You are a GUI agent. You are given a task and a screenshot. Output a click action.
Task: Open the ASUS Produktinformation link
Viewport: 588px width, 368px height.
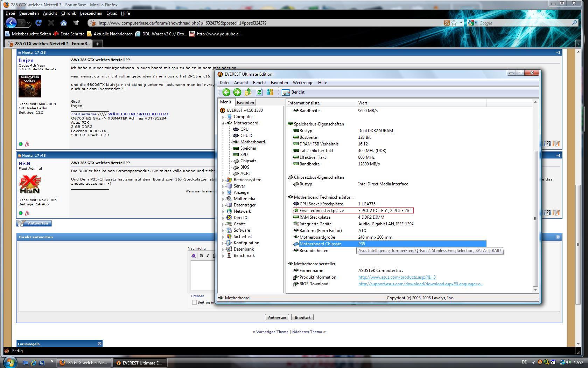coord(397,277)
